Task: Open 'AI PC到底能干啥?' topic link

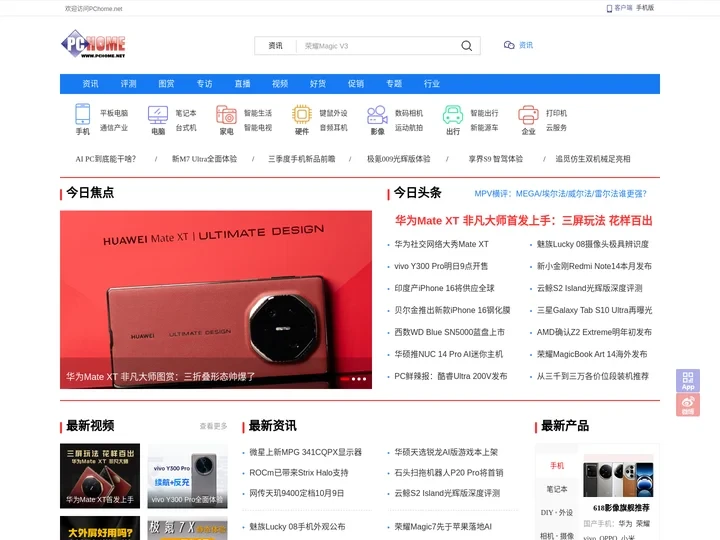Action: click(106, 159)
